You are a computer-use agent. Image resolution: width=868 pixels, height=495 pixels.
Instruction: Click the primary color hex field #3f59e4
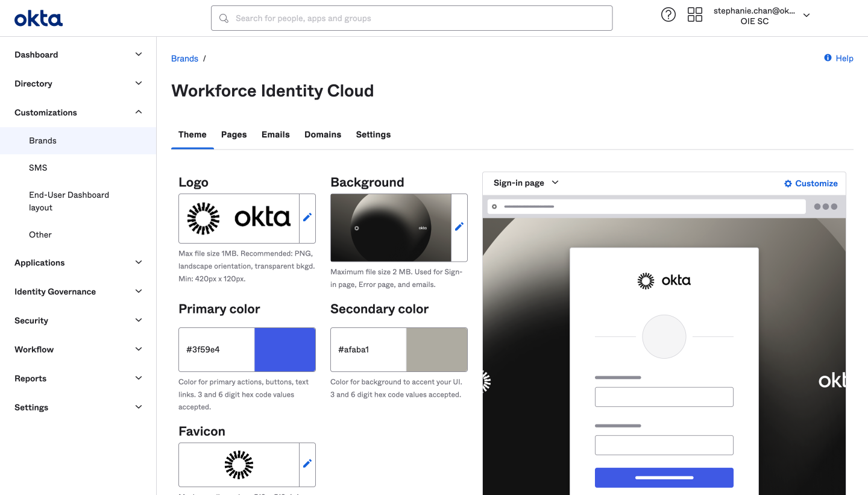pyautogui.click(x=217, y=350)
